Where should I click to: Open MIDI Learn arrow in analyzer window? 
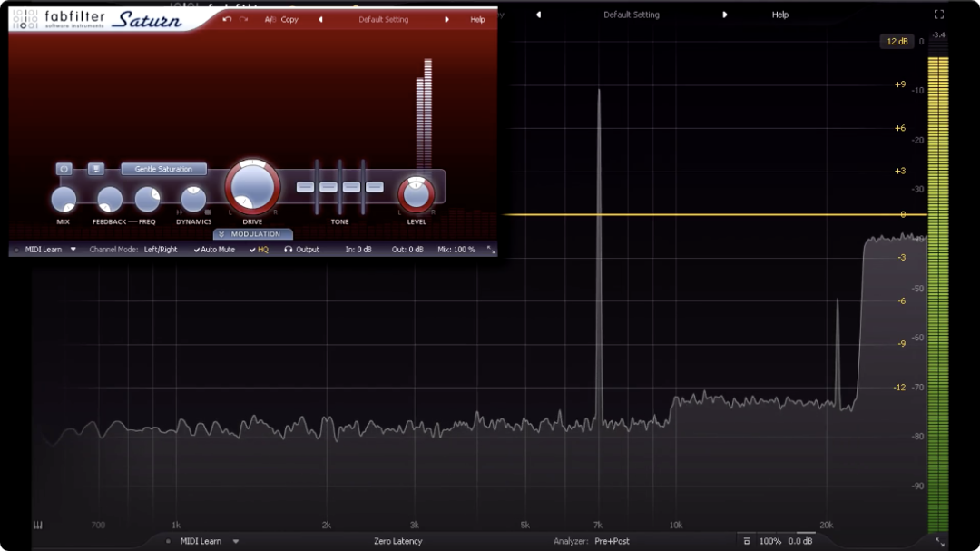pyautogui.click(x=236, y=541)
